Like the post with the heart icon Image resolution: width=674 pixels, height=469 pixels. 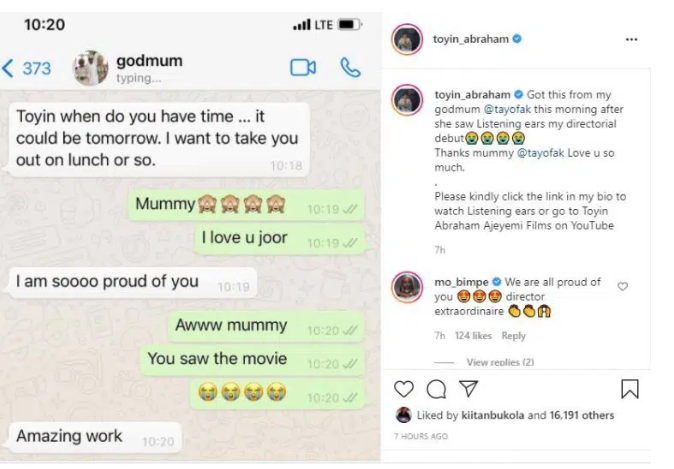click(x=404, y=389)
